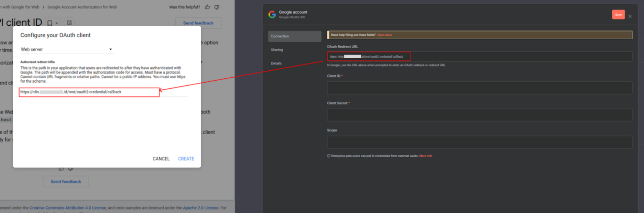Click the Client ID input field
The image size is (644, 213).
coord(479,88)
